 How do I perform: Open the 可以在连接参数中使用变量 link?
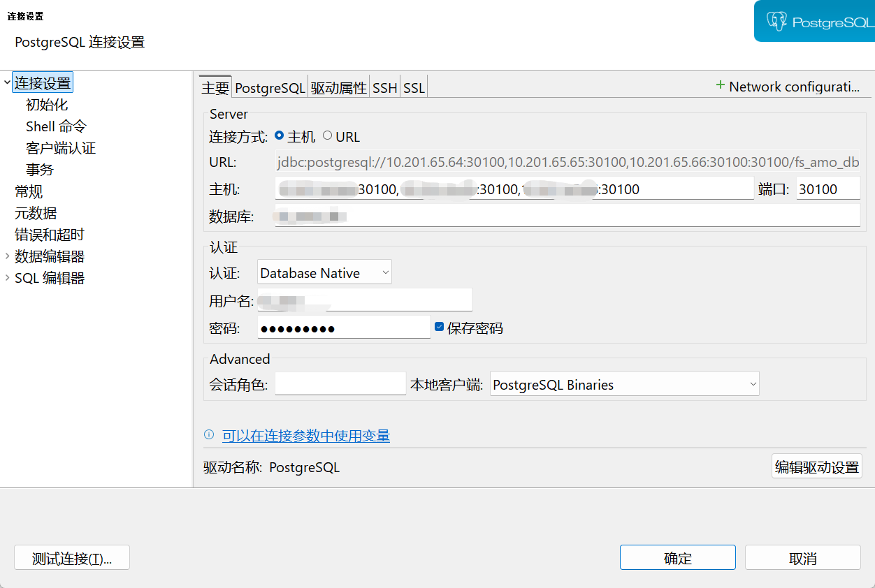(306, 436)
